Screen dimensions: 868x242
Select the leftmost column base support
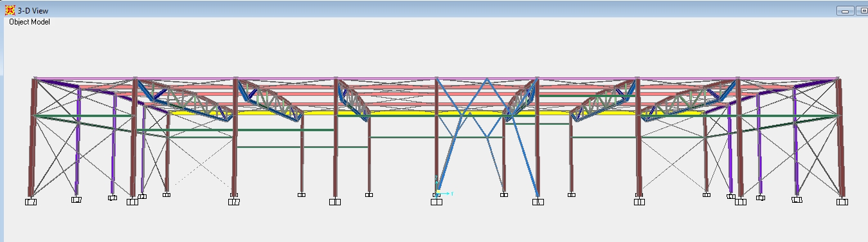click(x=30, y=201)
